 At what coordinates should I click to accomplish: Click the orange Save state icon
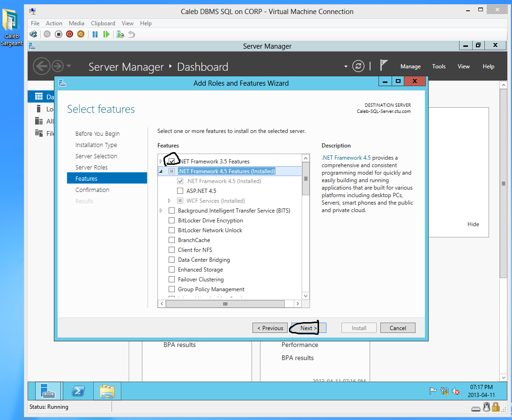(x=81, y=34)
